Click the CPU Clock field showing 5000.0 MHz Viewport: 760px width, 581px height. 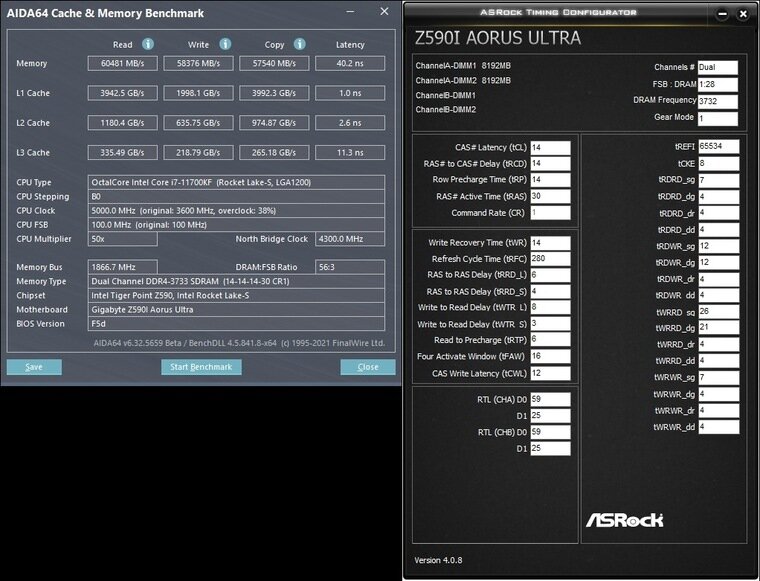click(x=236, y=211)
